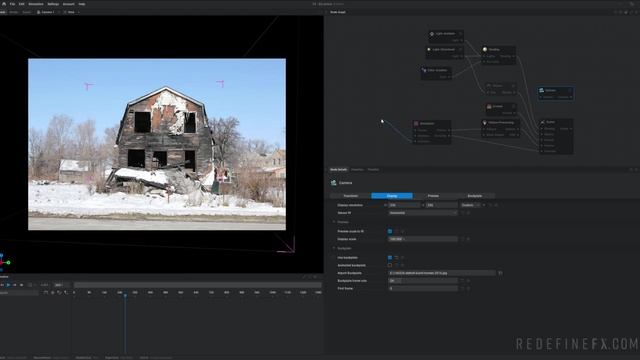Step to next frame in timeline controls
640x360 pixels.
15,285
